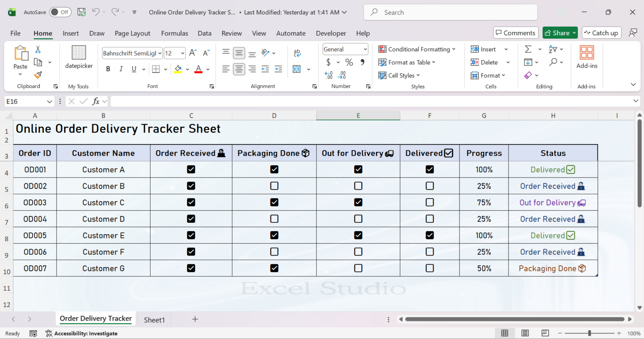Open the font name dropdown
The image size is (644, 339).
pyautogui.click(x=160, y=53)
